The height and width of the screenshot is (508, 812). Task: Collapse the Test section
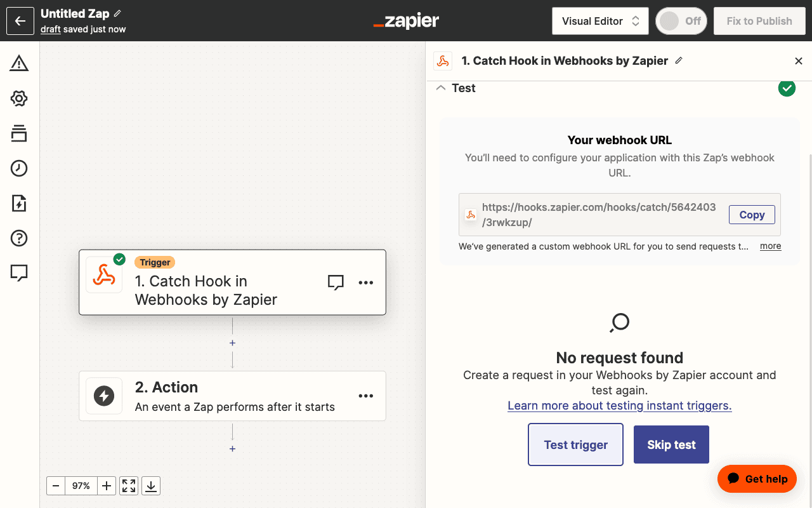[441, 88]
